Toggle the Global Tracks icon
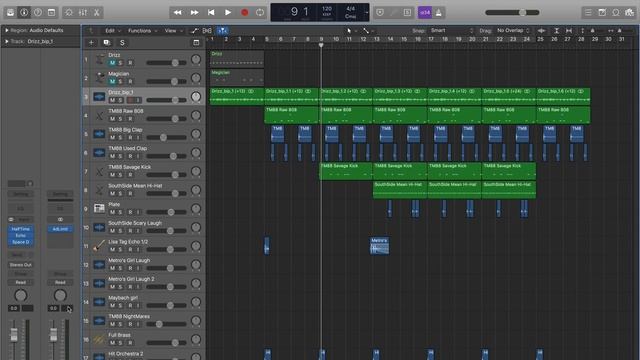Image resolution: width=640 pixels, height=360 pixels. click(x=196, y=42)
